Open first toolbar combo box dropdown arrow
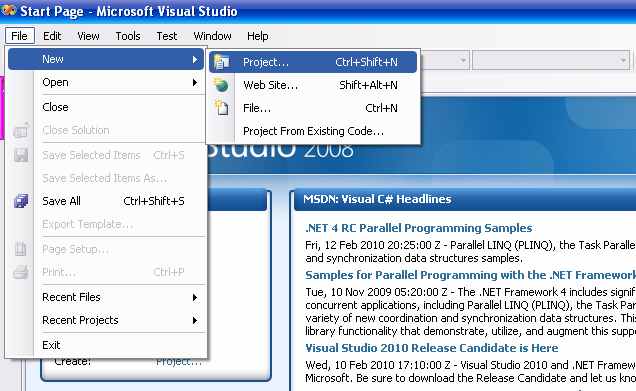Screen dimensions: 636x391 click(x=463, y=61)
